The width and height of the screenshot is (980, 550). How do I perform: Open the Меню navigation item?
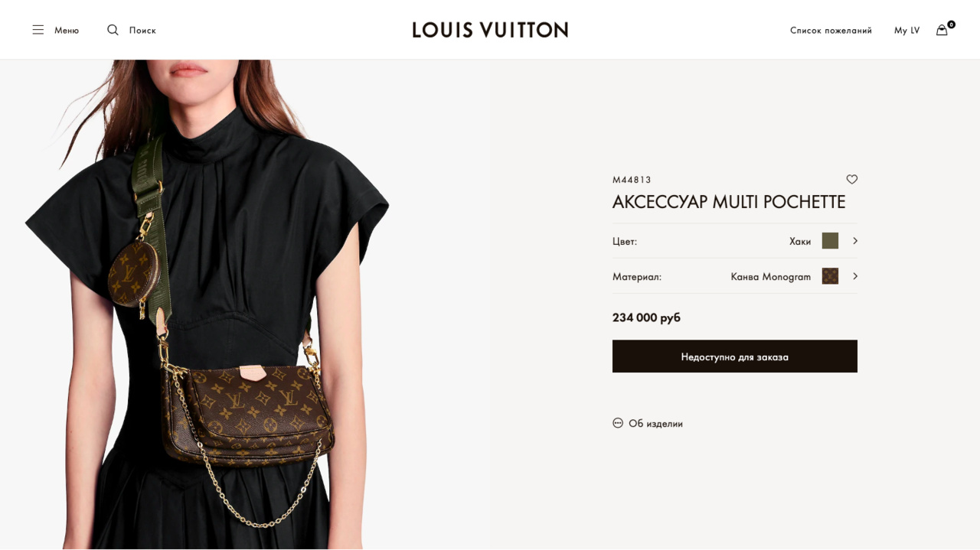point(67,30)
